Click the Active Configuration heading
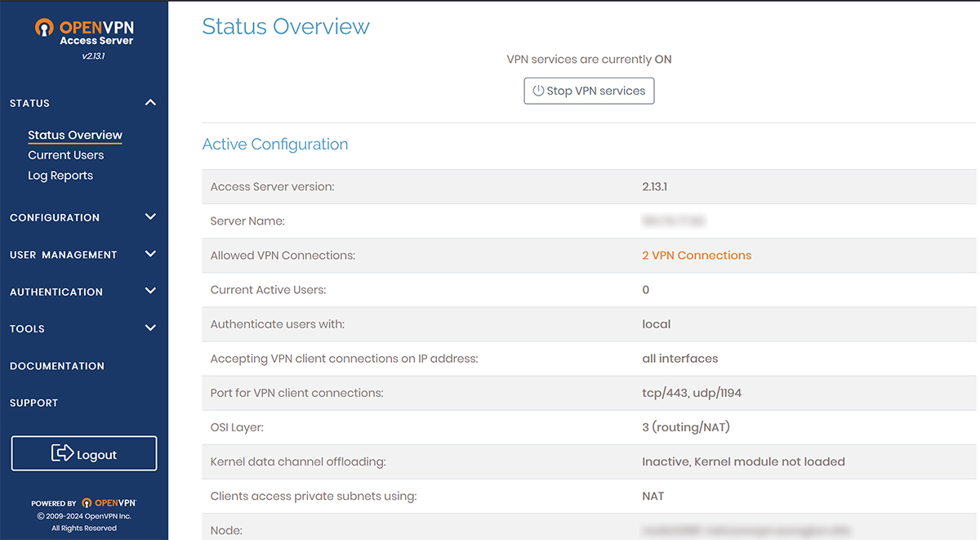 275,145
